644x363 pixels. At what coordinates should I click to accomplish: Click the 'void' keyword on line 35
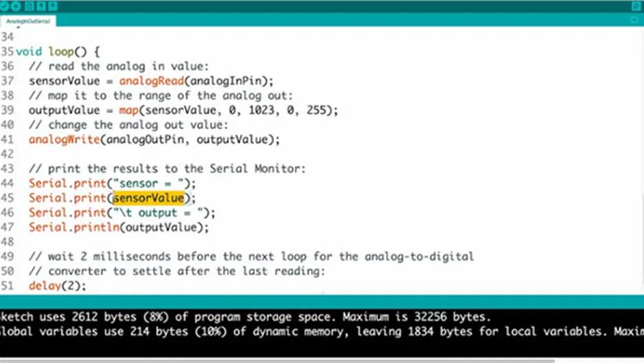29,52
